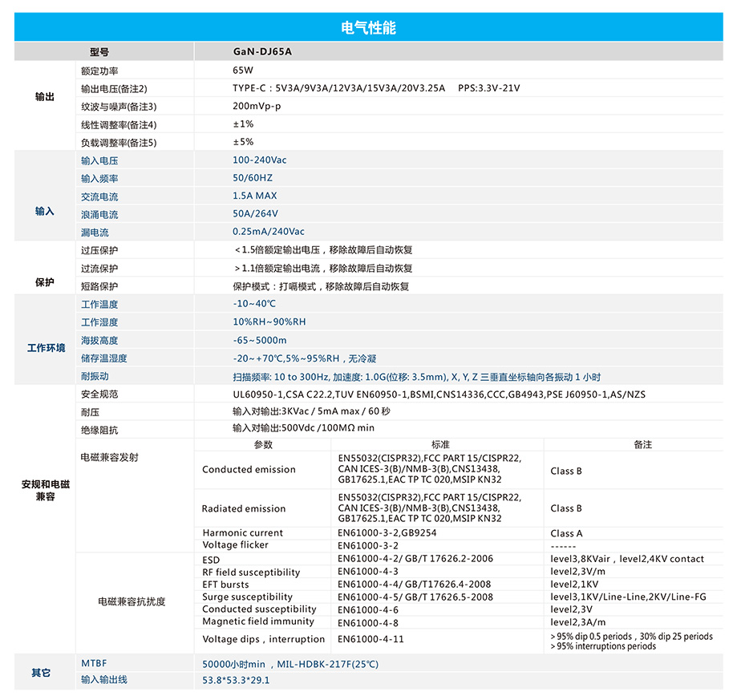The height and width of the screenshot is (700, 733).
Task: Click the 电气性能 header title
Action: pyautogui.click(x=368, y=28)
